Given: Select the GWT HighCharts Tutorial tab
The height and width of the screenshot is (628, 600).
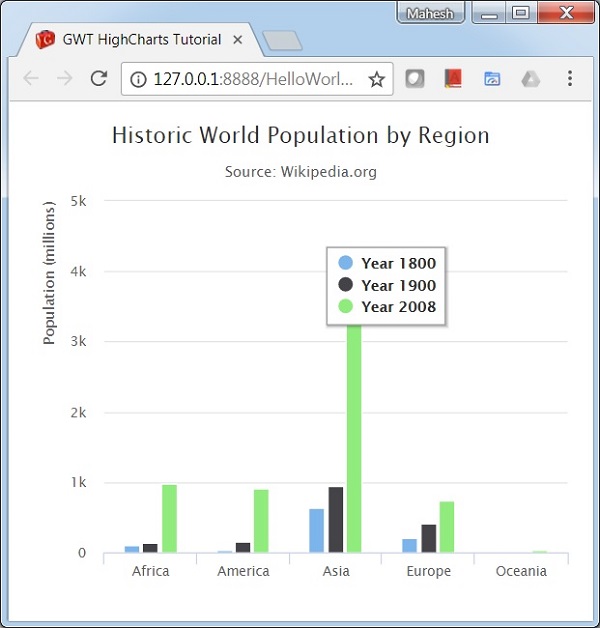Looking at the screenshot, I should point(140,40).
